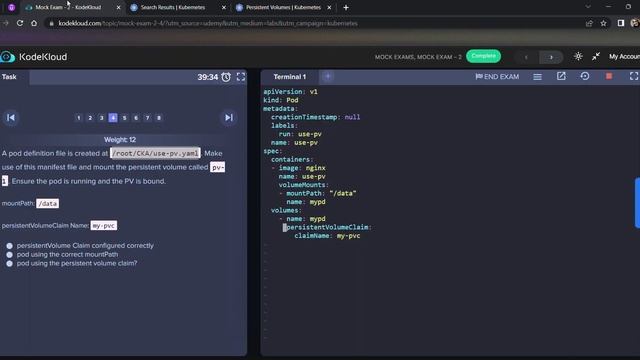Click the address bar URL

(x=208, y=23)
